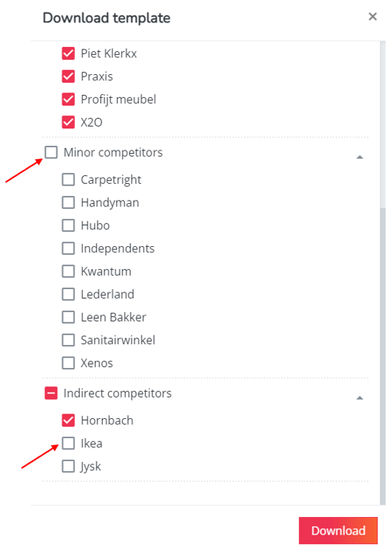Image resolution: width=392 pixels, height=548 pixels.
Task: Select the Independents checkbox
Action: 69,249
